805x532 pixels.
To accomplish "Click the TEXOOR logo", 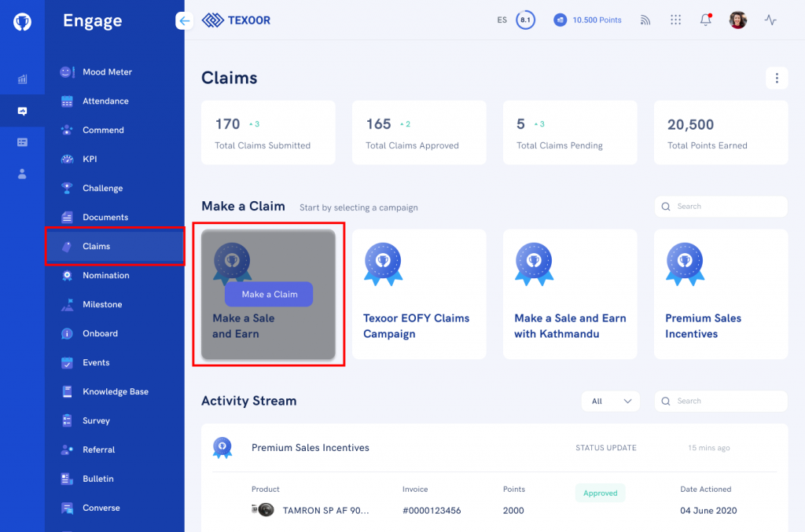I will (236, 20).
